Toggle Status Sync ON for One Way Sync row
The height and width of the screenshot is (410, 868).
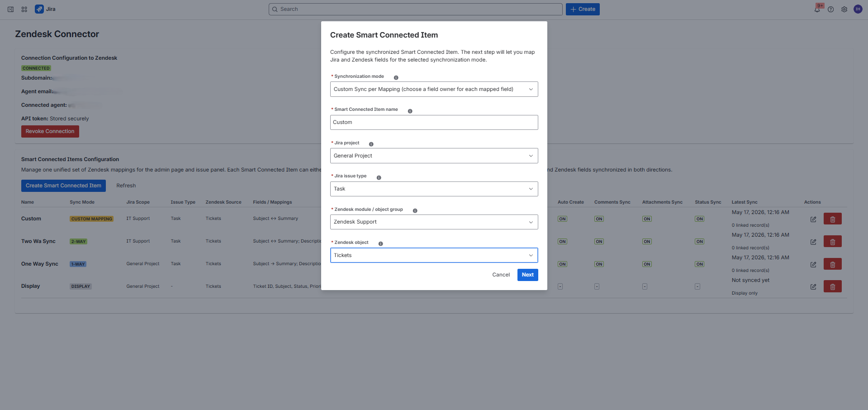coord(700,264)
